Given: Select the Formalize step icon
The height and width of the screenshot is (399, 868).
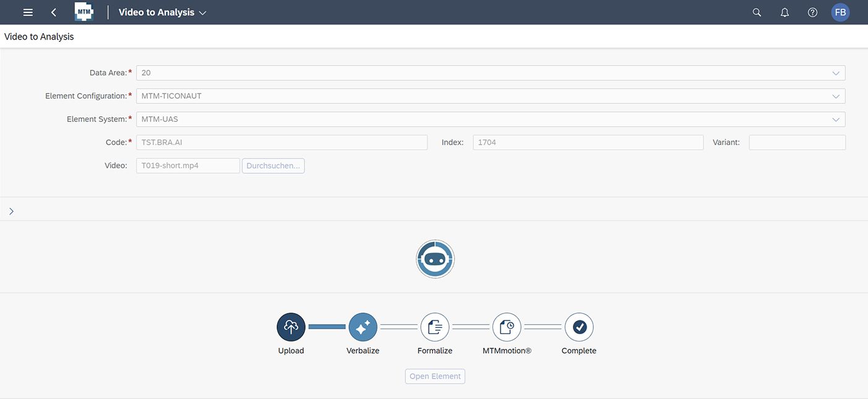Looking at the screenshot, I should (434, 327).
